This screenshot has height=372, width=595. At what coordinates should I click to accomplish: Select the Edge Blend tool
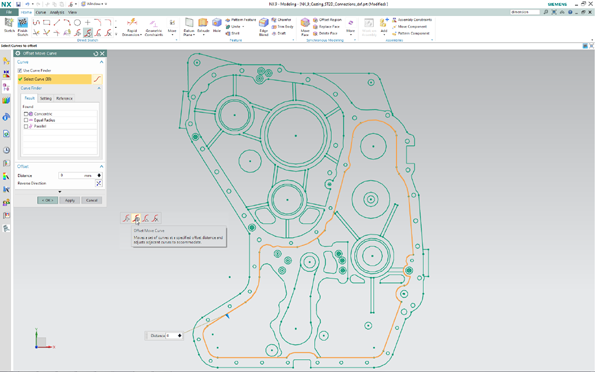point(264,27)
